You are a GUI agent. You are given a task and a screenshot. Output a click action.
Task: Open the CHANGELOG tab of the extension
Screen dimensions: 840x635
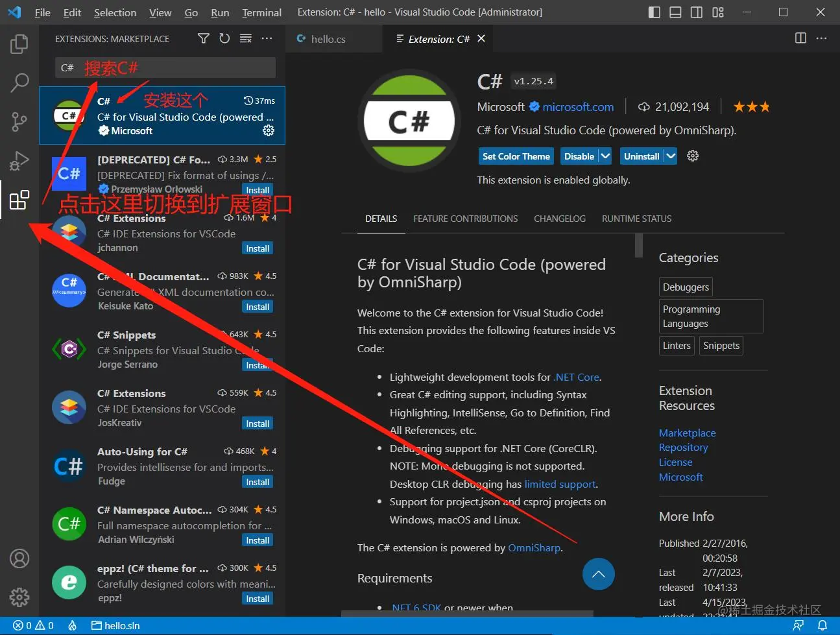(559, 219)
